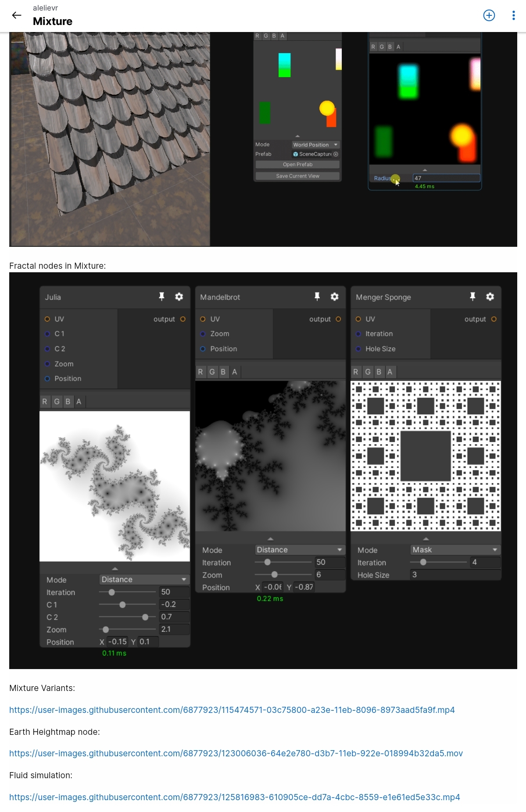
Task: Click the Mandelbrot Position port
Action: [203, 349]
